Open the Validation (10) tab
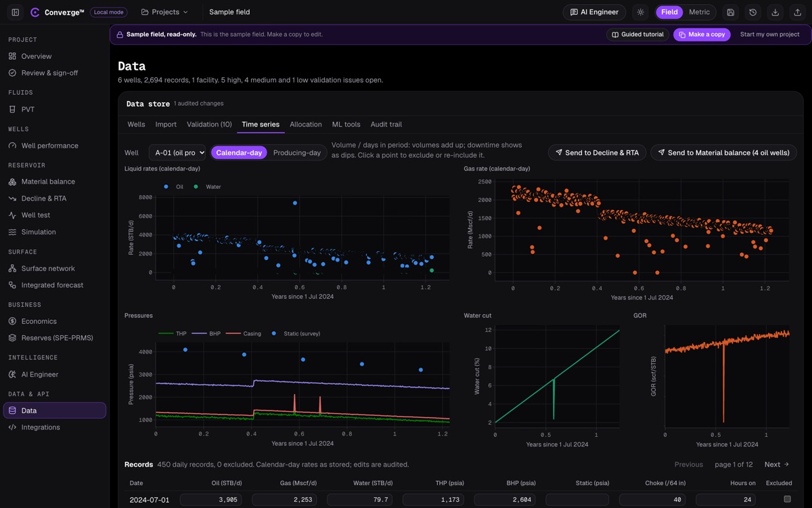 click(x=209, y=125)
